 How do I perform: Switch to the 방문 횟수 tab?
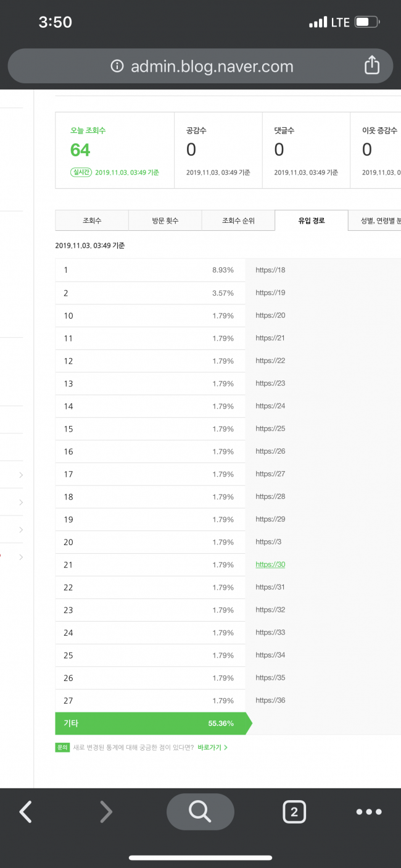[x=165, y=220]
